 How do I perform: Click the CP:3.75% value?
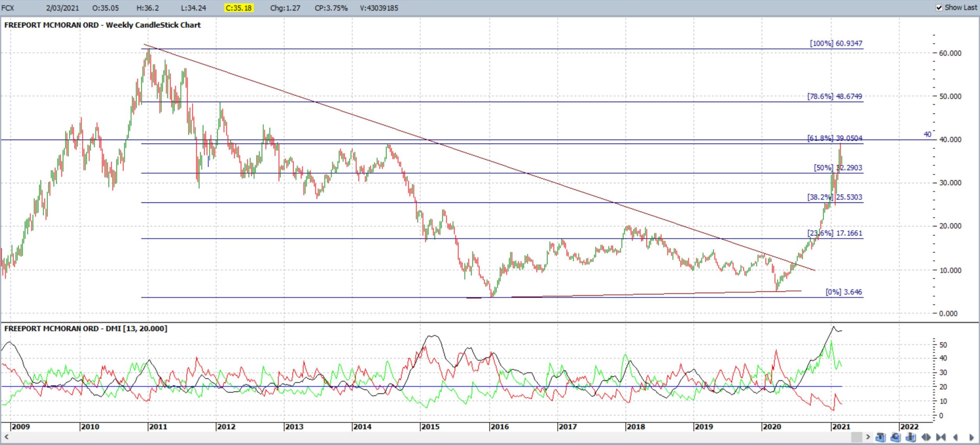coord(331,8)
